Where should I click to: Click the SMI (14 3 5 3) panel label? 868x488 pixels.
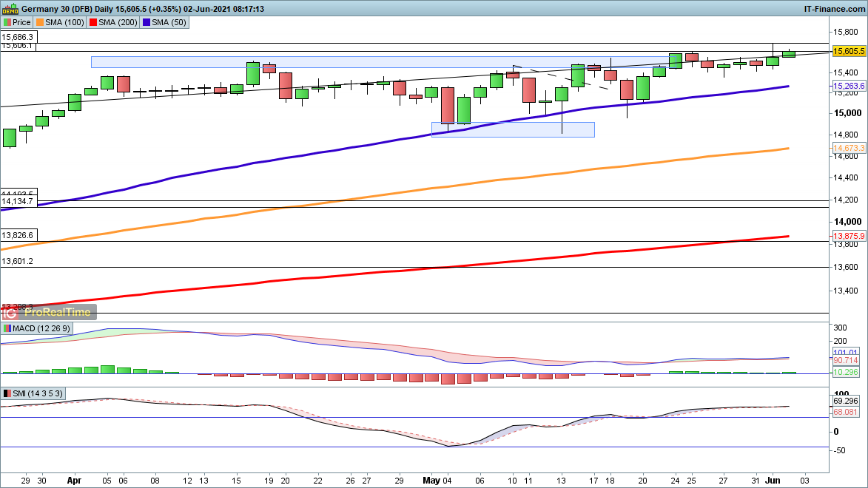click(33, 393)
